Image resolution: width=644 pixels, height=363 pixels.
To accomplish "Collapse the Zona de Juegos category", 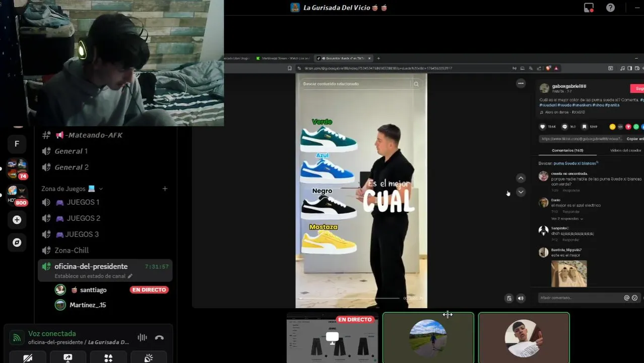I will (72, 189).
